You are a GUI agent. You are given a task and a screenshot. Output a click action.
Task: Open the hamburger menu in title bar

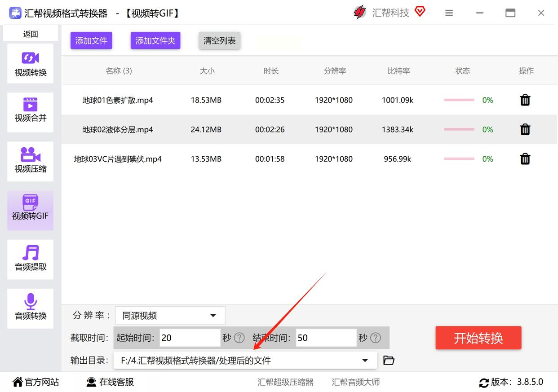click(x=449, y=13)
